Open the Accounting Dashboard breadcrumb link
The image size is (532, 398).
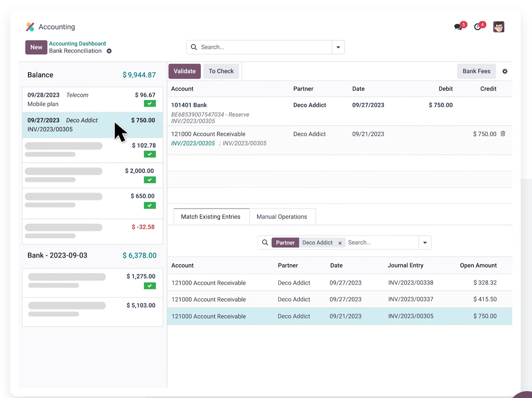click(77, 43)
